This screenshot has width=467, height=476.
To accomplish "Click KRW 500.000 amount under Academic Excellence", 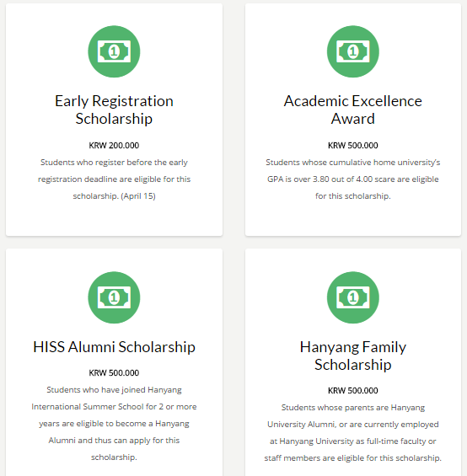I will tap(352, 146).
